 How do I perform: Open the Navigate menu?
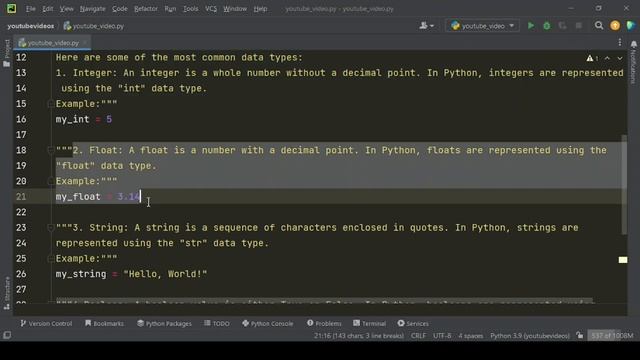(93, 9)
